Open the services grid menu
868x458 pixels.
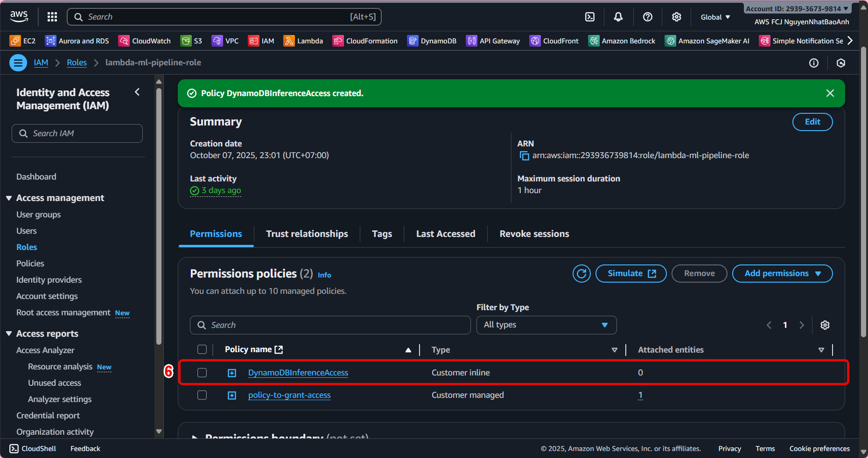coord(52,17)
